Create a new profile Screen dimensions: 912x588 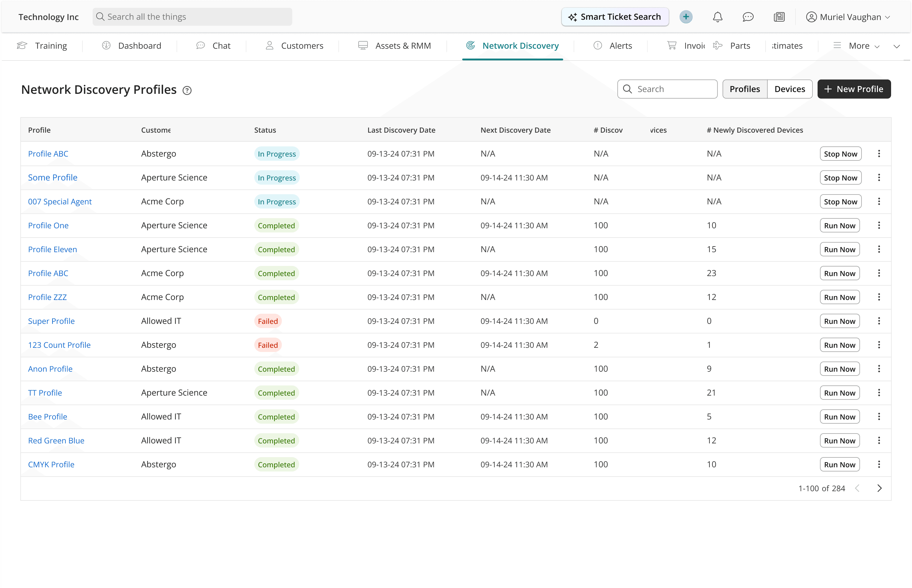(x=854, y=89)
